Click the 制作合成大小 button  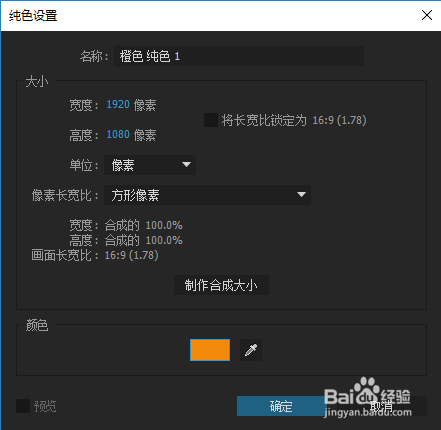(x=221, y=285)
